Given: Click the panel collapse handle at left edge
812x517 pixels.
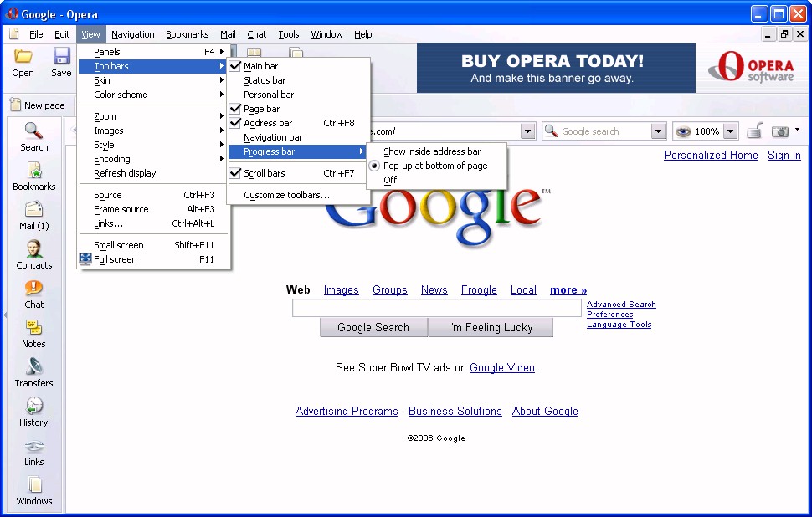Looking at the screenshot, I should point(5,315).
